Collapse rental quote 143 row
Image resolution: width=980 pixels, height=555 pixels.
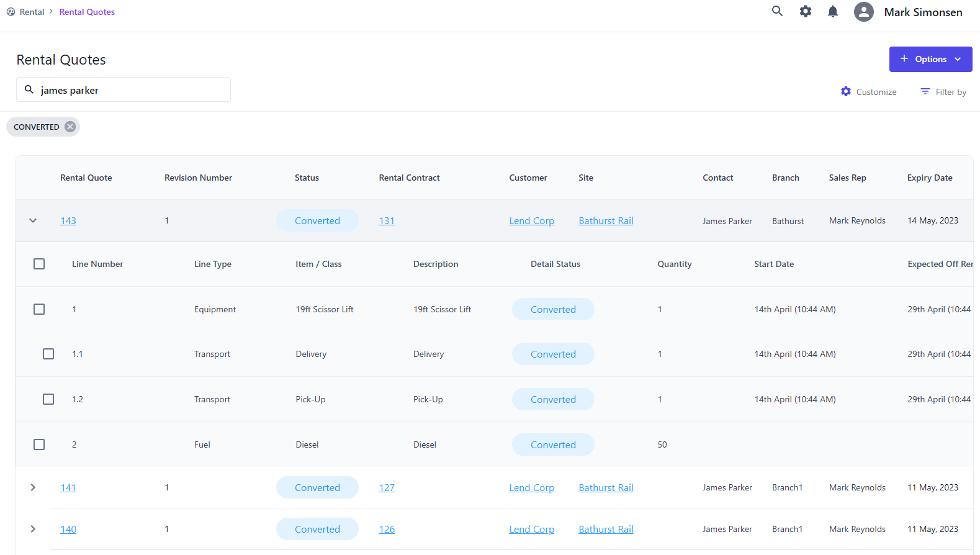click(x=33, y=220)
